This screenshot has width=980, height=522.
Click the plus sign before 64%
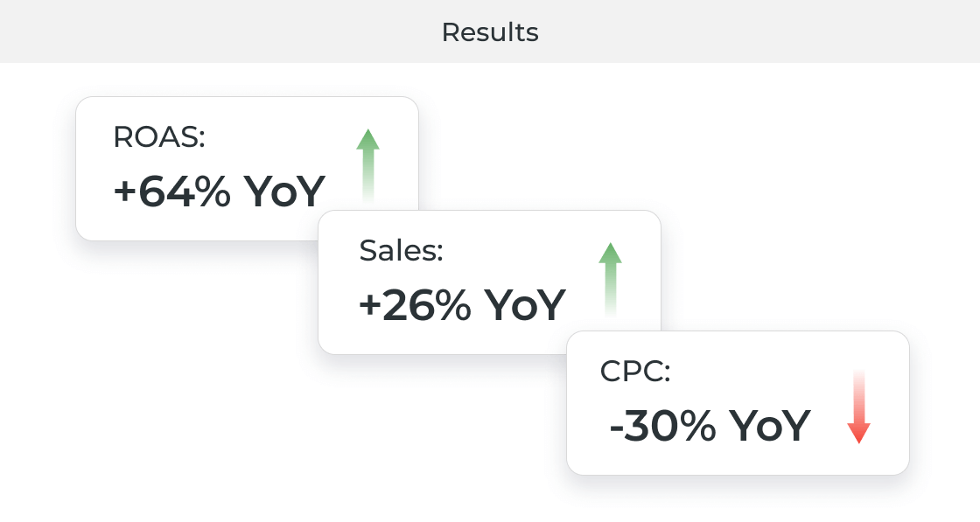tap(125, 191)
